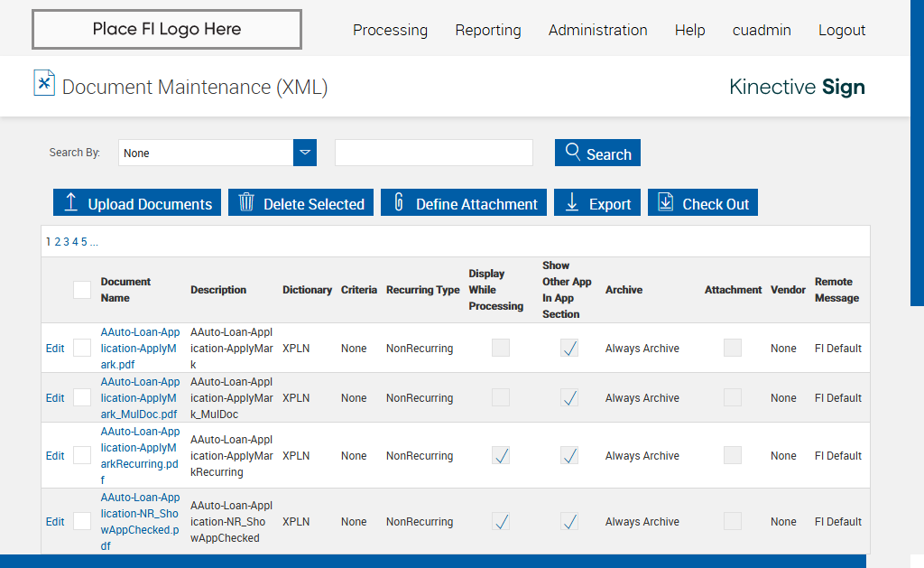Click the Export download arrow icon
This screenshot has width=924, height=568.
click(x=572, y=203)
